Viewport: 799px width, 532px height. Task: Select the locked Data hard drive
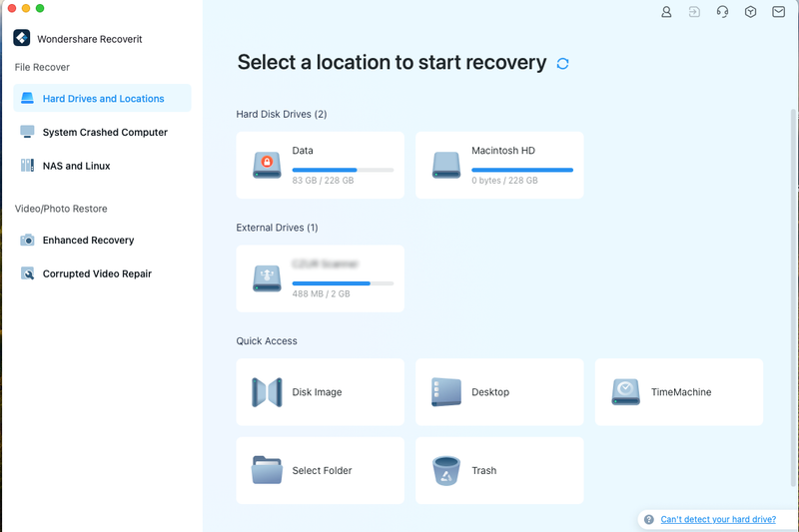pos(320,165)
